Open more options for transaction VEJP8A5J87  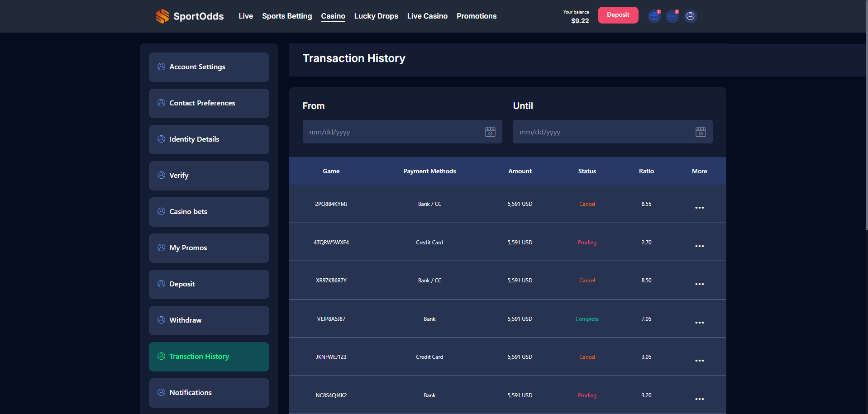[699, 323]
